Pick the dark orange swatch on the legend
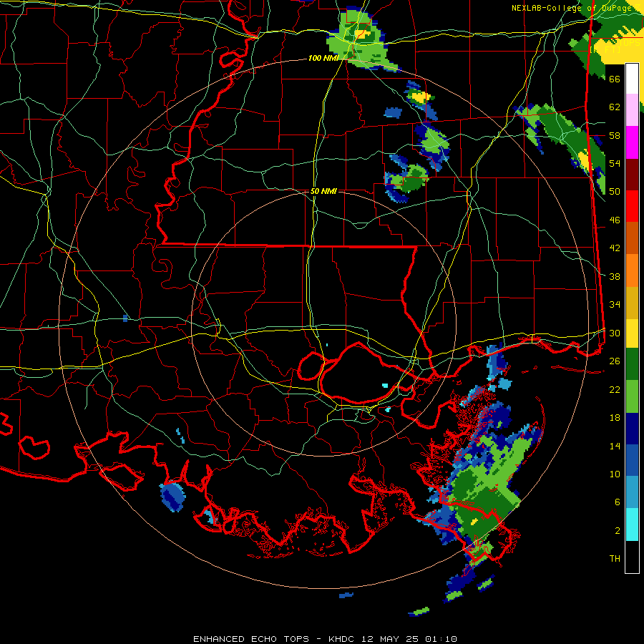 click(632, 238)
